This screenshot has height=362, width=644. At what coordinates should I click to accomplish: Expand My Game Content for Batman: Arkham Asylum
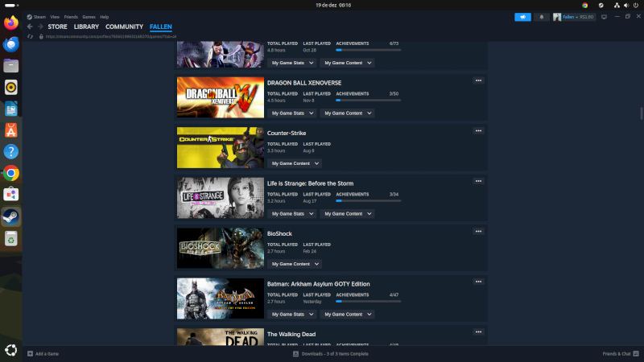click(347, 315)
